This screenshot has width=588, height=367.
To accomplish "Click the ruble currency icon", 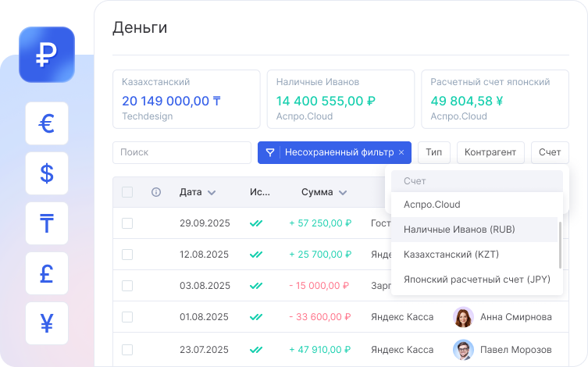I will 47,55.
